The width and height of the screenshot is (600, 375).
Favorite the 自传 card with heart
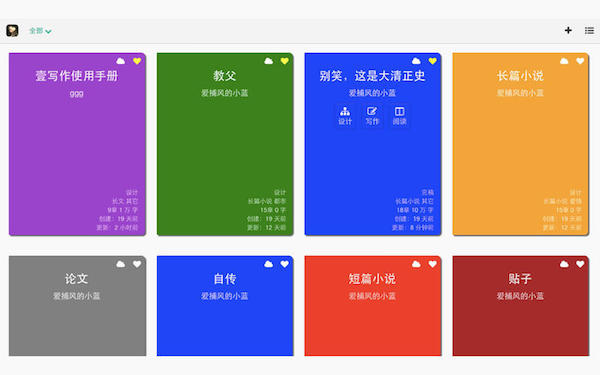click(285, 264)
